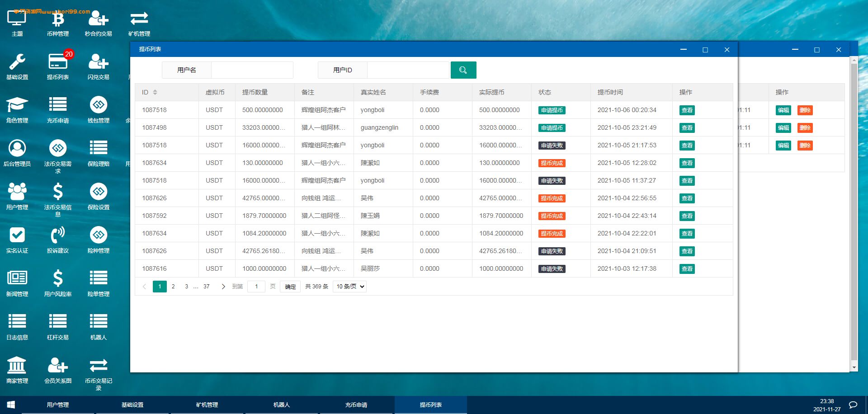
Task: Open 用户风险率 dollar icon
Action: pyautogui.click(x=58, y=283)
